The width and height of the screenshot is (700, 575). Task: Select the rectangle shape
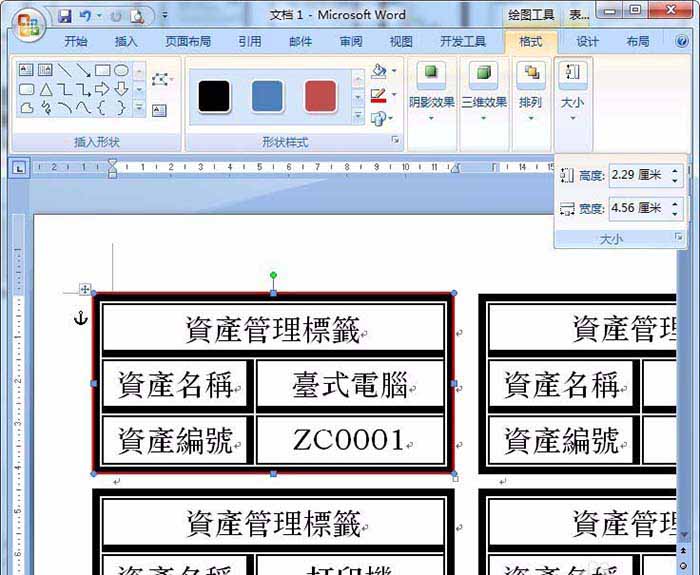click(103, 70)
